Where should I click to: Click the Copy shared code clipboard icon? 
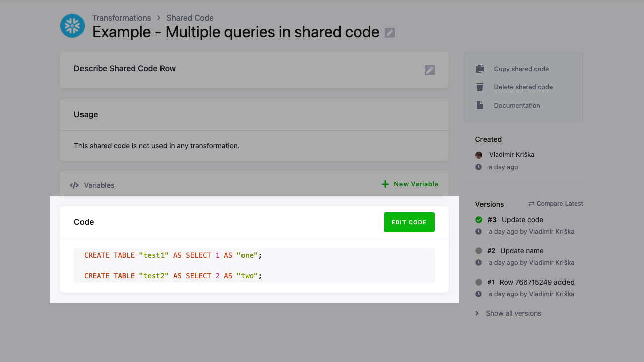pos(480,68)
